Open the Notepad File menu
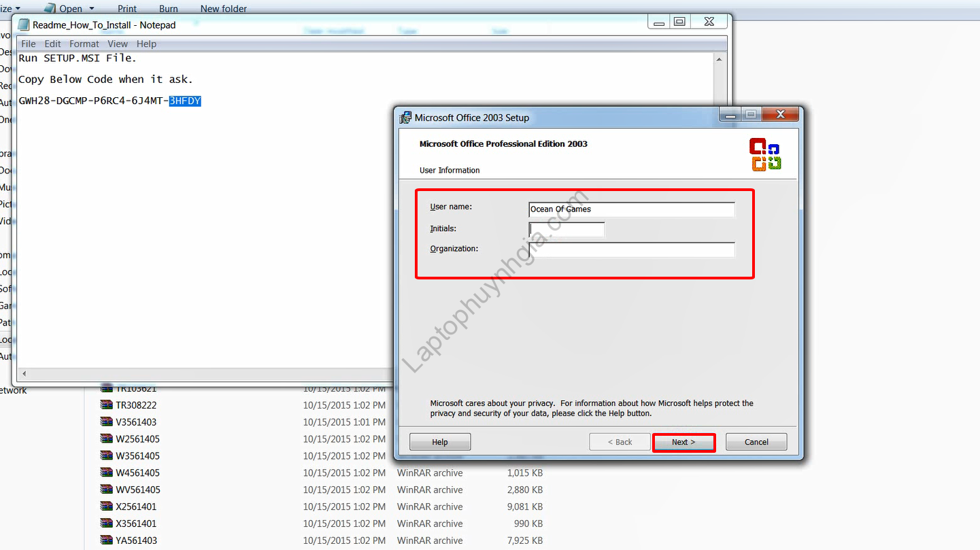 [29, 44]
